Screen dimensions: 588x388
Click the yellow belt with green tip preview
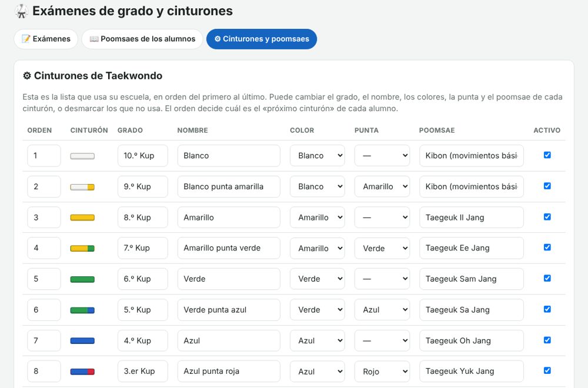pos(82,249)
